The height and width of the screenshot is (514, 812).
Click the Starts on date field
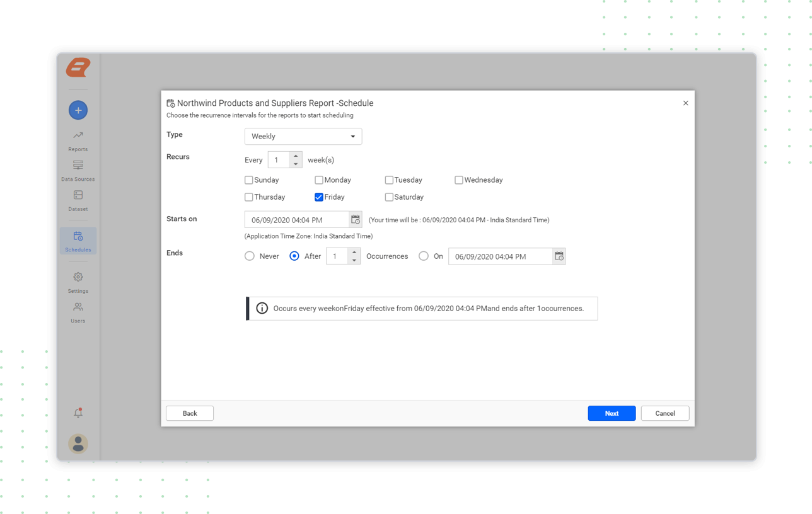[x=297, y=219]
